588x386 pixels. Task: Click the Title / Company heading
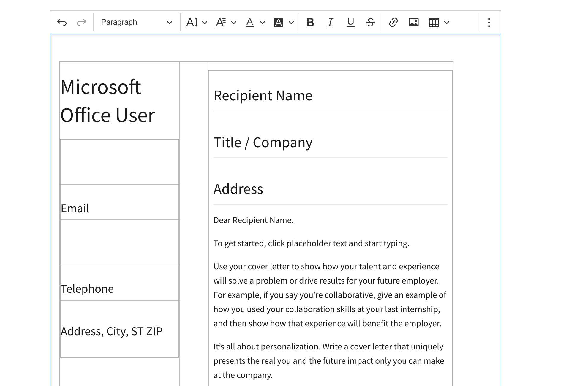pos(263,143)
